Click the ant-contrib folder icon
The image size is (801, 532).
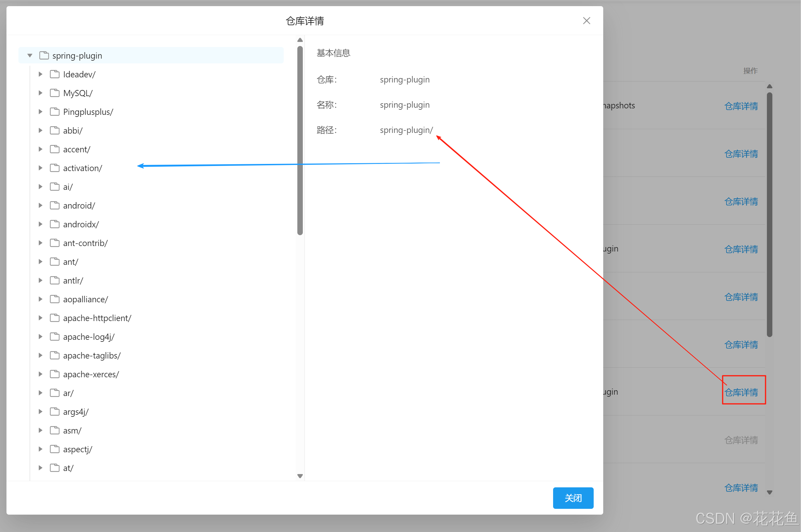[x=55, y=243]
